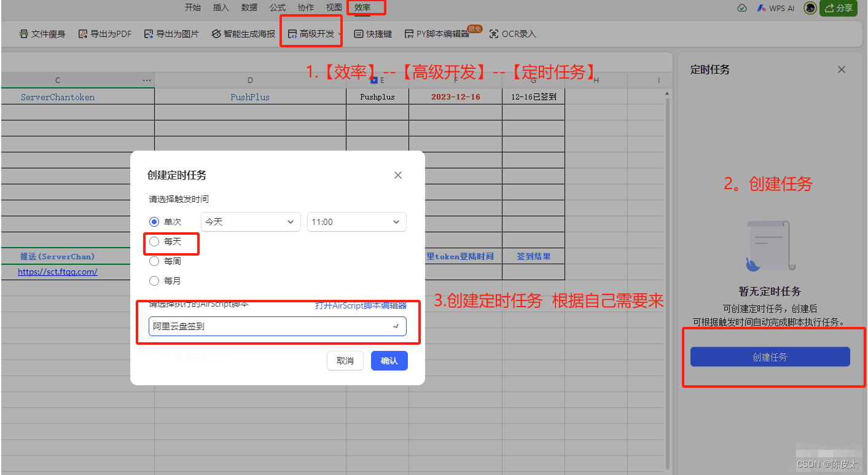Image resolution: width=868 pixels, height=475 pixels.
Task: Click the cloud sync status icon
Action: [x=742, y=8]
